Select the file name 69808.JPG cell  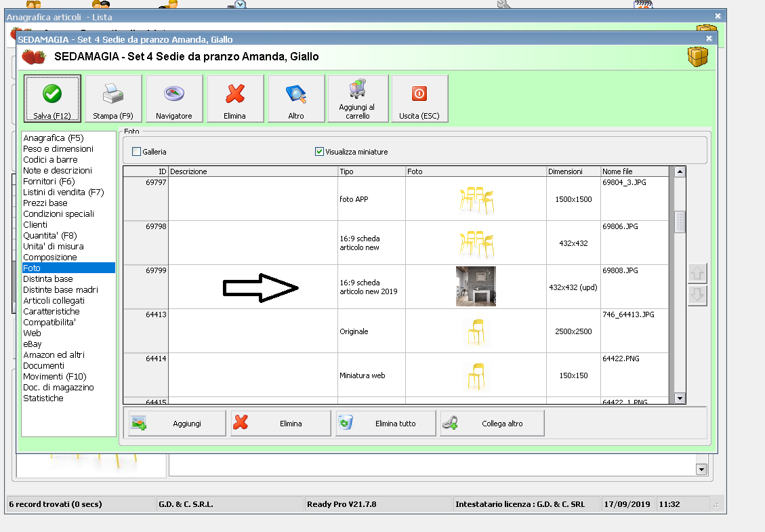(634, 287)
